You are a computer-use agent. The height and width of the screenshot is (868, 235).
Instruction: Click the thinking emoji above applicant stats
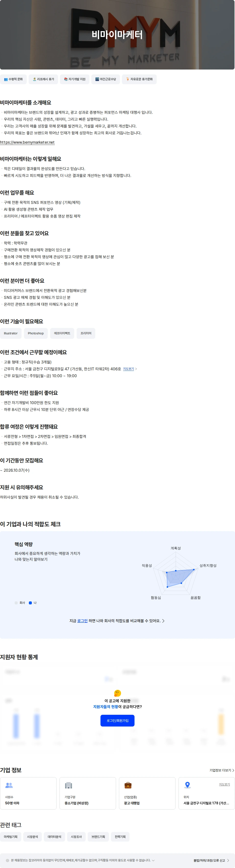pos(117,693)
